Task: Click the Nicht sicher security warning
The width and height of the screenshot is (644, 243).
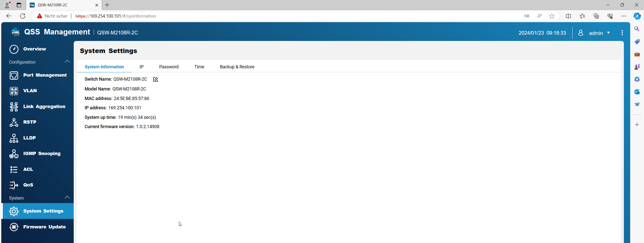Action: point(52,16)
